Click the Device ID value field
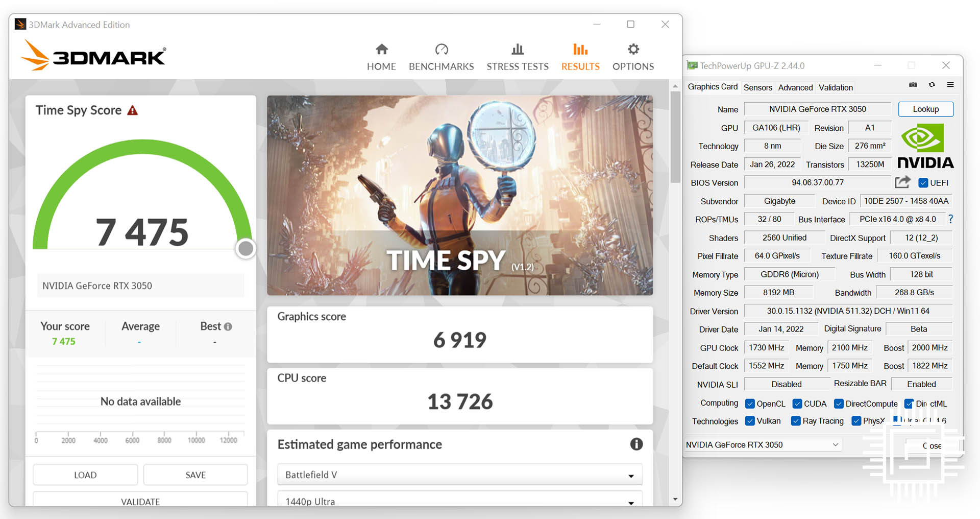 point(906,201)
